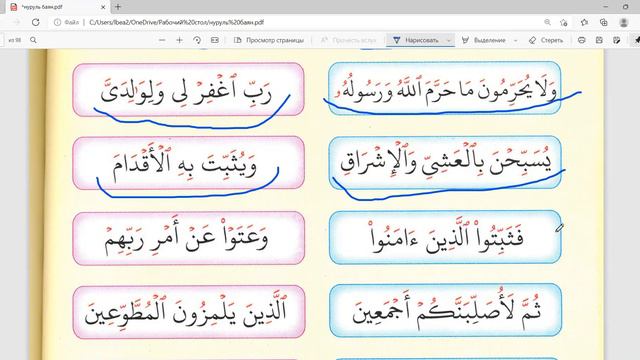Expand the Выделение color options dropdown
The width and height of the screenshot is (640, 360).
516,40
